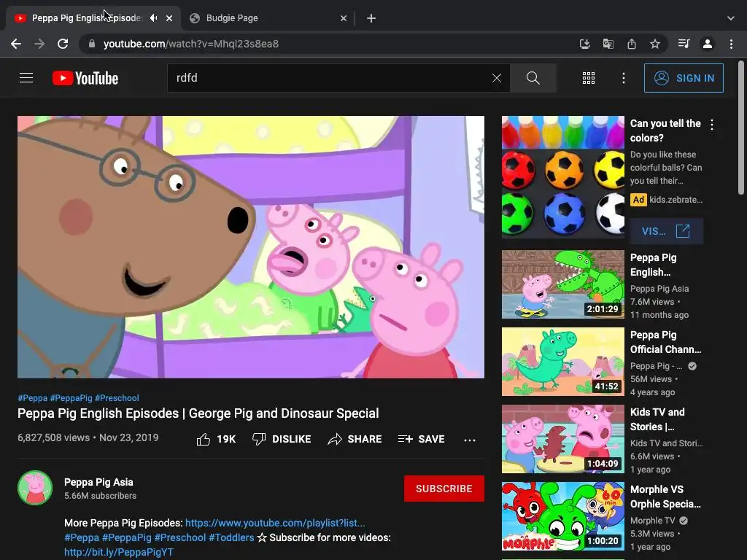Image resolution: width=747 pixels, height=560 pixels.
Task: Open Morphle VS Orphle thumbnail
Action: point(563,516)
